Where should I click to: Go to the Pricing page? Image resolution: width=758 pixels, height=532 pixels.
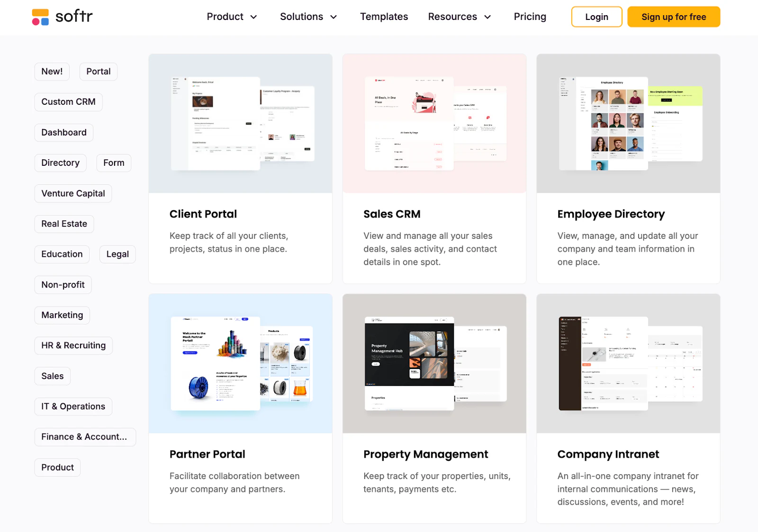530,17
